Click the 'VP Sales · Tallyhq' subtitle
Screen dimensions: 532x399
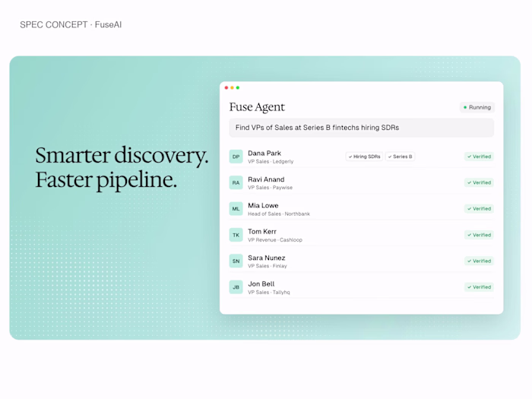(269, 292)
